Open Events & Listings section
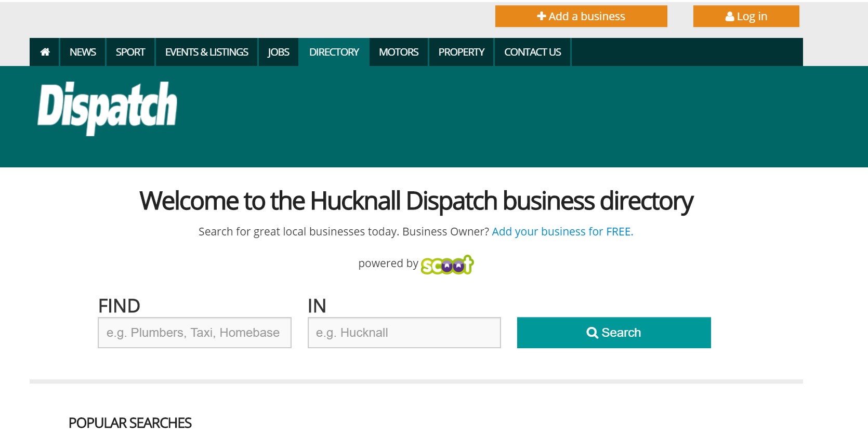868x447 pixels. pos(206,52)
